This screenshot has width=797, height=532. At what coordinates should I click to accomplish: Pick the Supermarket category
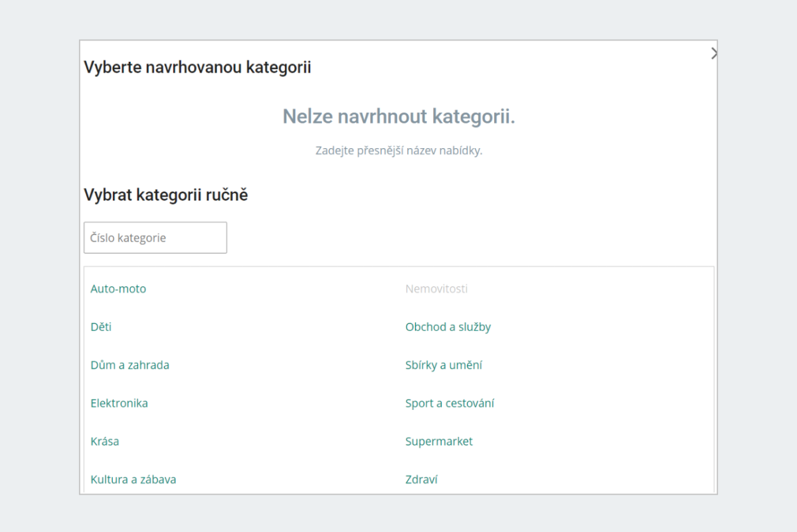(x=439, y=441)
